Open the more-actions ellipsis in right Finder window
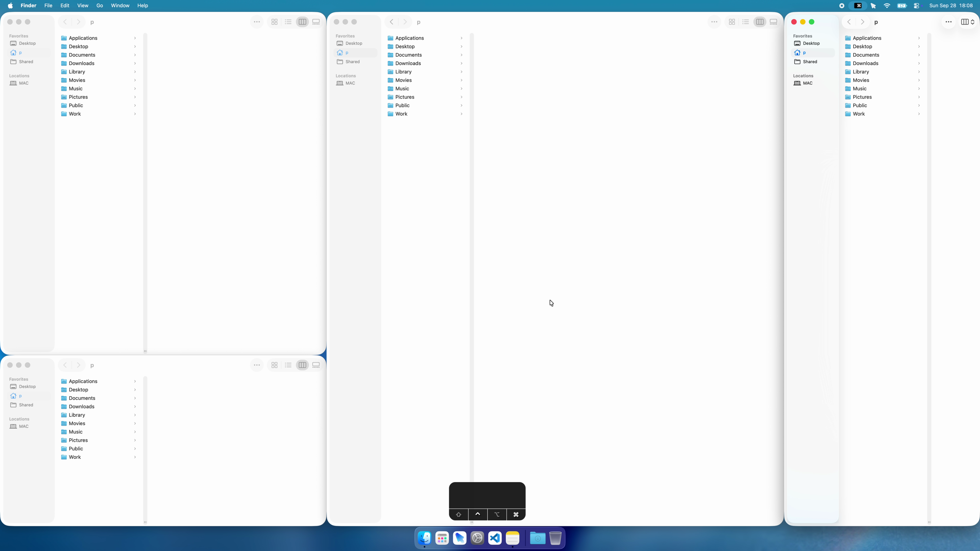 (x=948, y=22)
